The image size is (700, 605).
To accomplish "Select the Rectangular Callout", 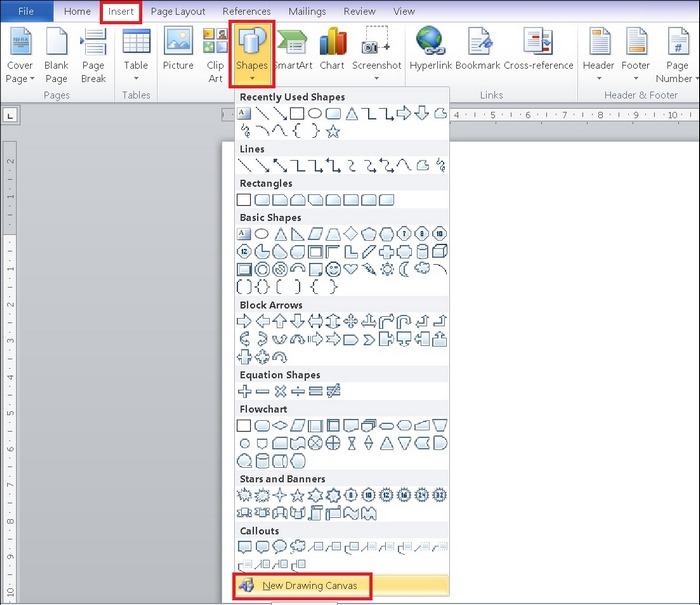I will pyautogui.click(x=245, y=547).
